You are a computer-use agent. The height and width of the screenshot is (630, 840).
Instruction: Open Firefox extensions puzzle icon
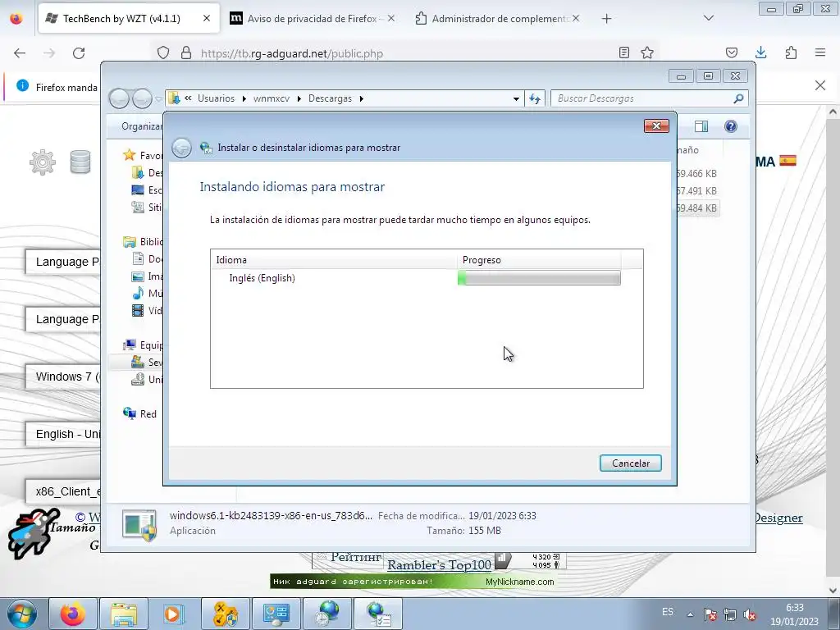point(791,52)
